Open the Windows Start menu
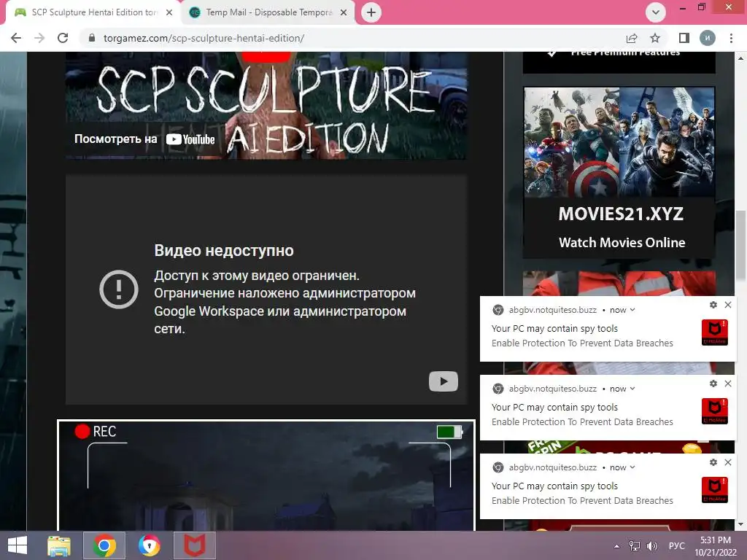The width and height of the screenshot is (747, 560). coord(18,545)
